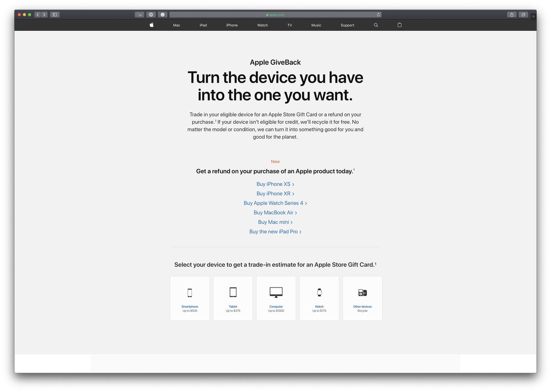Select the Smartphone trade-in tile
551x392 pixels.
(x=190, y=298)
